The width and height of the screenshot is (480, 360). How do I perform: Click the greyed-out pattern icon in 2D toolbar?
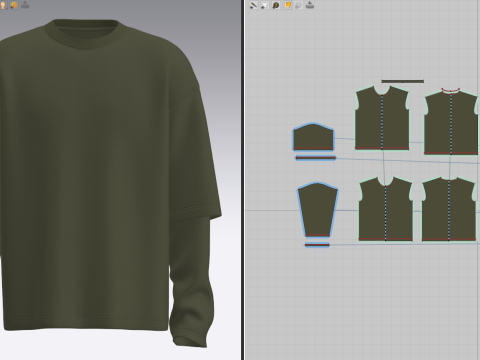coord(299,5)
